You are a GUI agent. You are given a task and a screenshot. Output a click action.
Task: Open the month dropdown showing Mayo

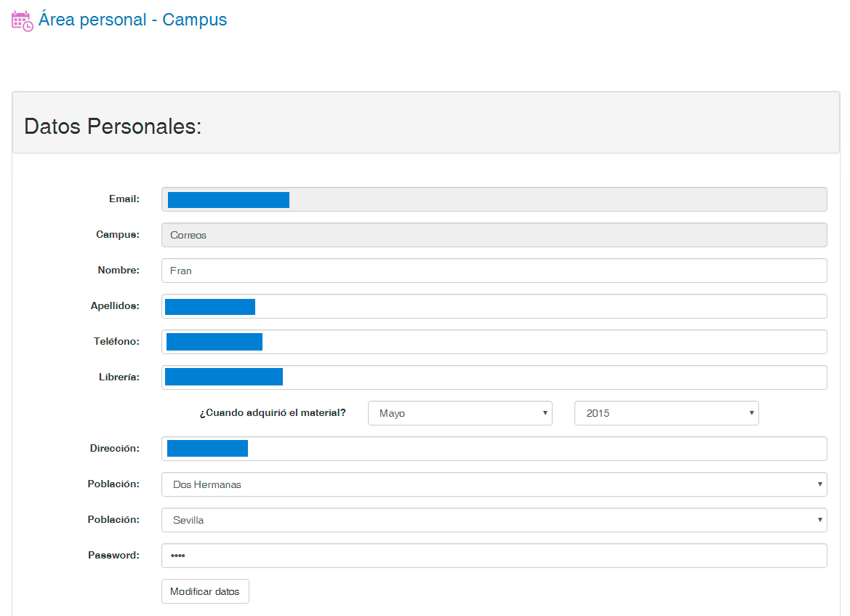460,413
